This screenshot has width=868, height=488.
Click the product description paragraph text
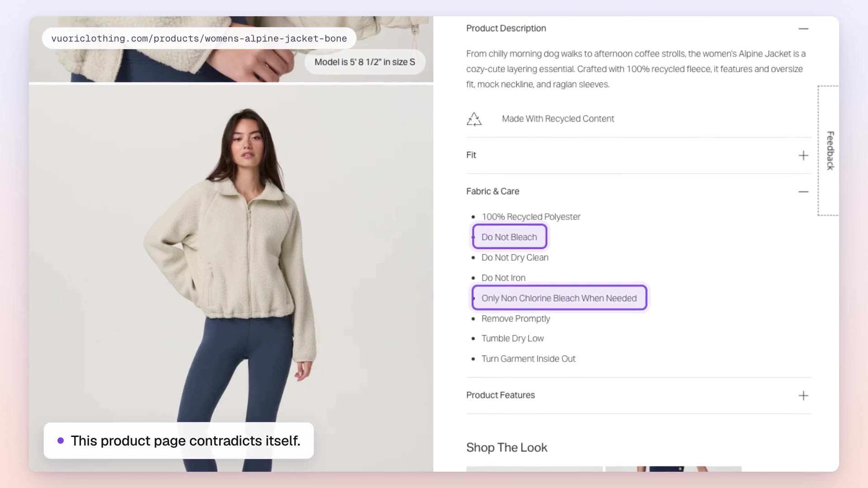click(x=636, y=69)
